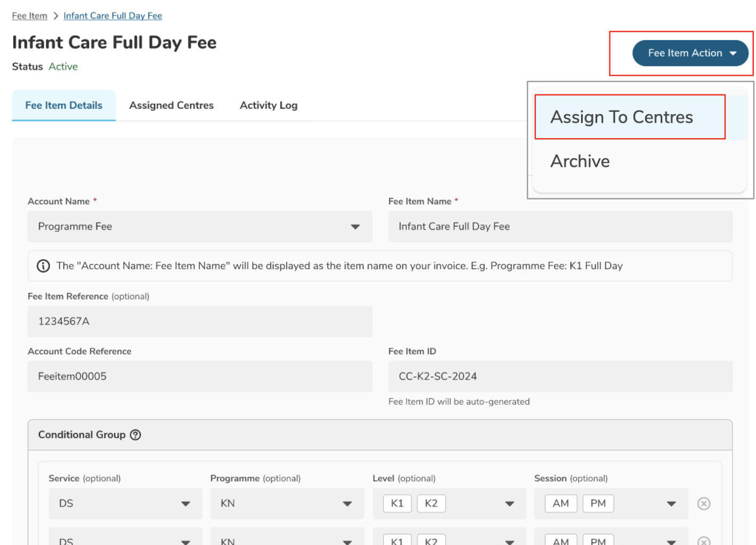756x545 pixels.
Task: Click the Infant Care Full Day Fee breadcrumb
Action: (112, 16)
